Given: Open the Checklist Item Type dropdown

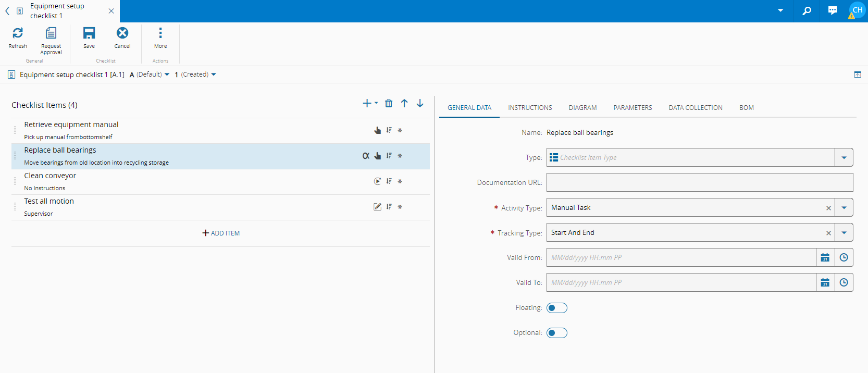Looking at the screenshot, I should [844, 158].
